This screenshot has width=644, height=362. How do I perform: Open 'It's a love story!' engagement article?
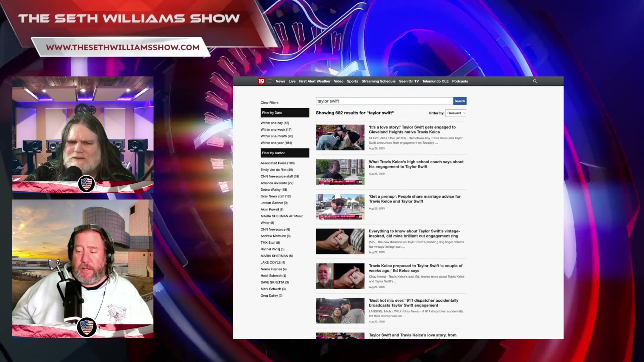[412, 130]
